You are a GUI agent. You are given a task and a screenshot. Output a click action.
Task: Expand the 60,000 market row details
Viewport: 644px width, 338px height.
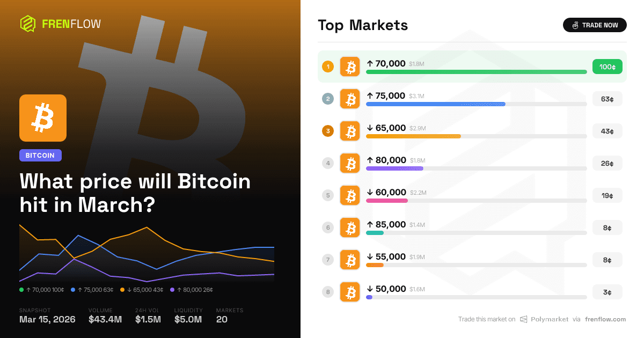click(472, 195)
